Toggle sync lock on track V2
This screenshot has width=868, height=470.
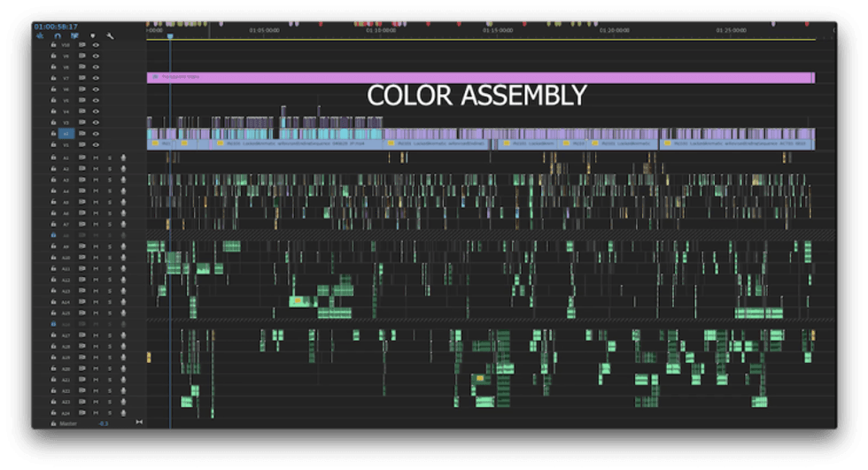[81, 134]
